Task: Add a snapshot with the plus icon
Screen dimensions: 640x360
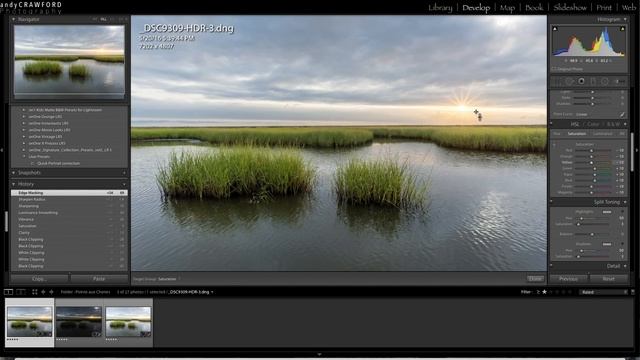Action: point(124,173)
